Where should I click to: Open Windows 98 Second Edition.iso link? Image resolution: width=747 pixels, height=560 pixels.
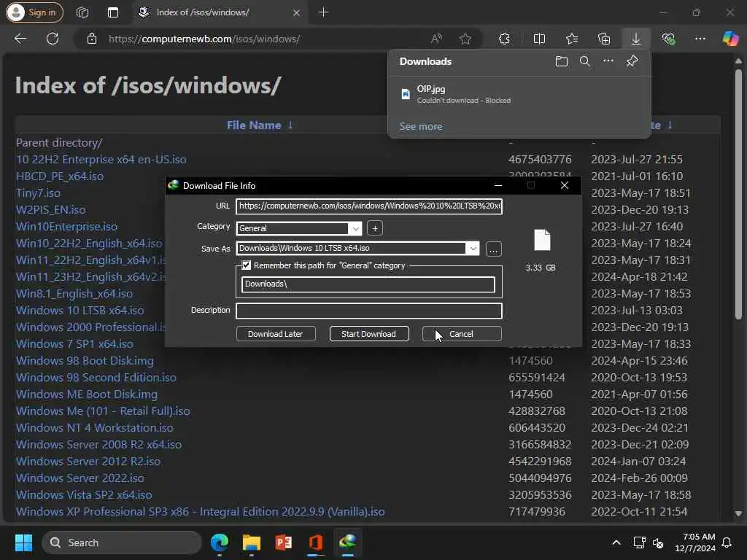click(96, 377)
